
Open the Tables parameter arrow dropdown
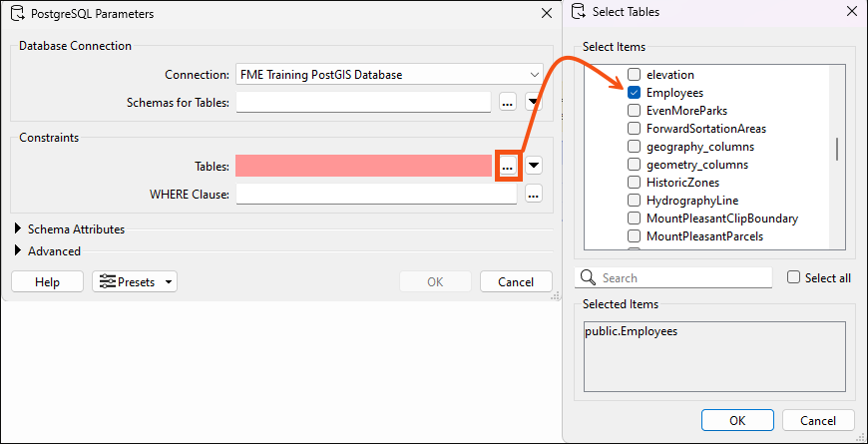534,166
